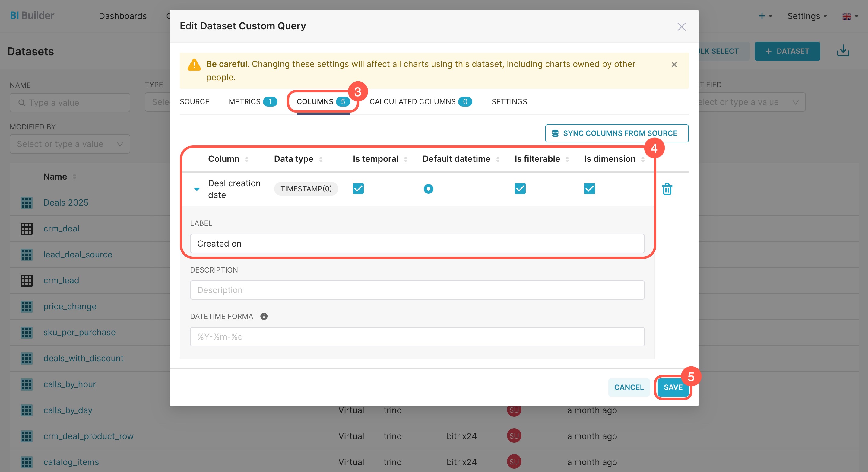The width and height of the screenshot is (868, 472).
Task: Delete the Deal creation date column via trash icon
Action: [x=667, y=189]
